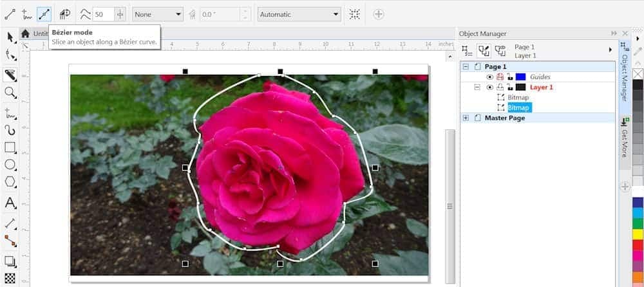Click the blue Guides layer color swatch
Screen dimensions: 644x287
point(520,77)
